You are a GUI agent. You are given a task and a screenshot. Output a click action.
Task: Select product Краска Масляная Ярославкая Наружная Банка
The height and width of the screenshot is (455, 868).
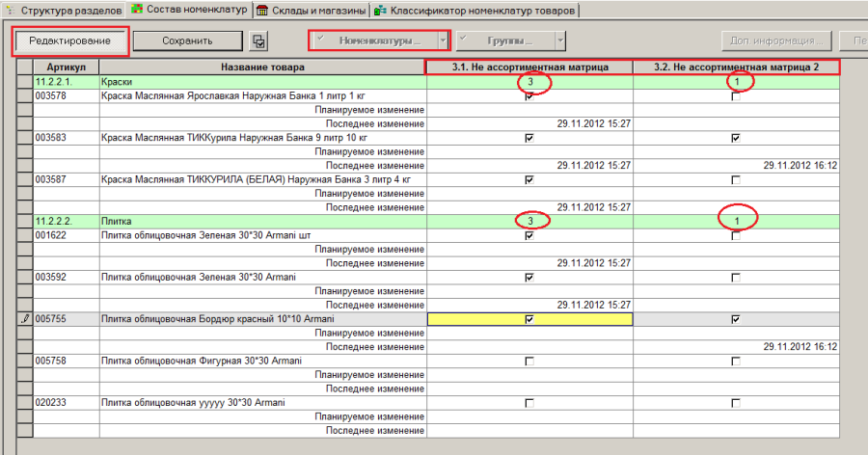[x=263, y=95]
